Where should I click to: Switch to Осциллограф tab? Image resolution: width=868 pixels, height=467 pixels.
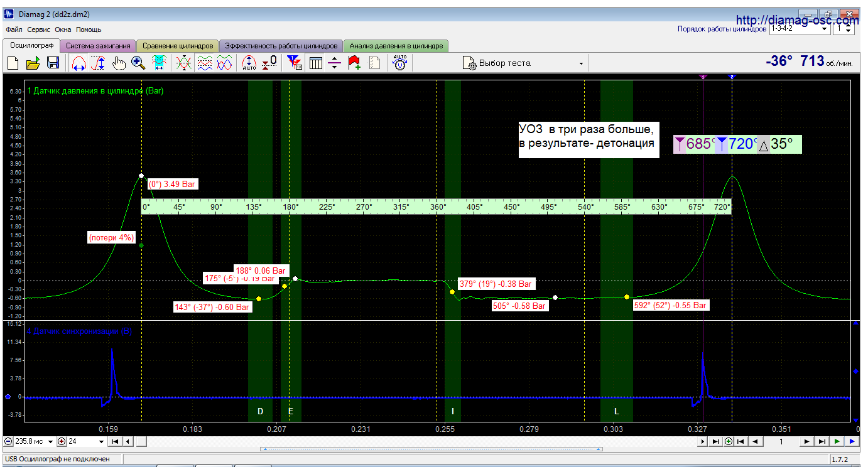(x=31, y=45)
